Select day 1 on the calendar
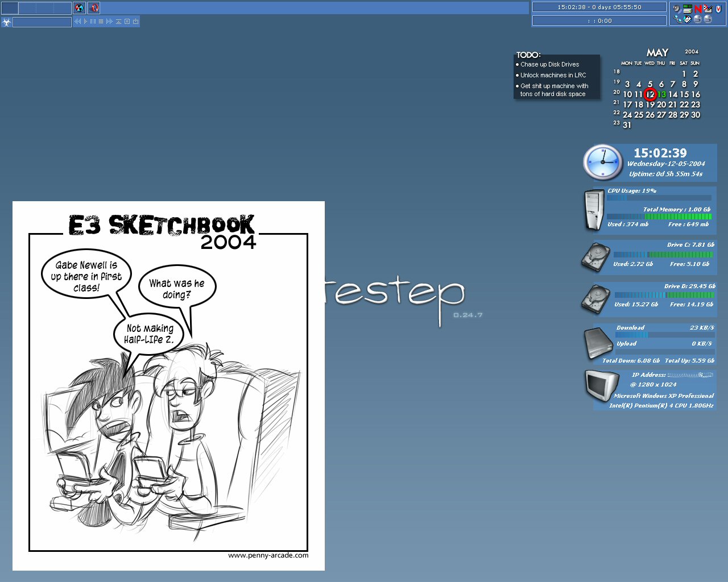 [x=684, y=74]
